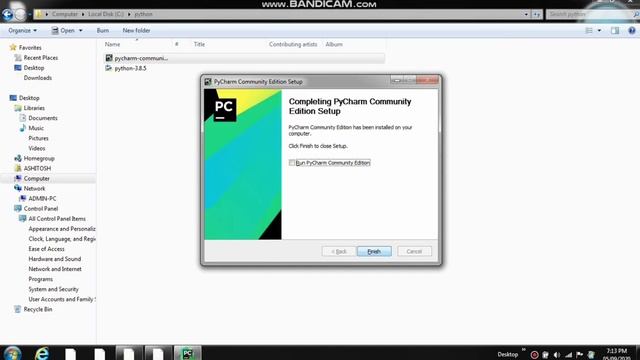Sort files by Name column
This screenshot has height=360, width=640.
[112, 44]
